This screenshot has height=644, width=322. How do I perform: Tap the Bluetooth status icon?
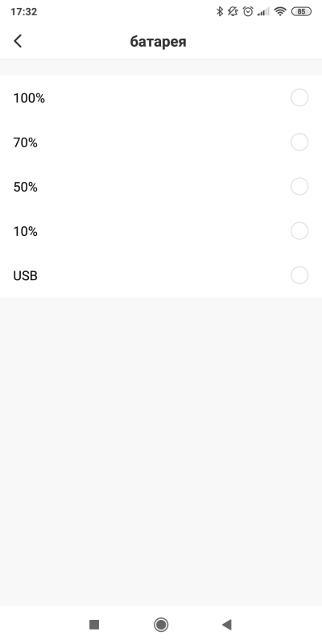point(220,11)
